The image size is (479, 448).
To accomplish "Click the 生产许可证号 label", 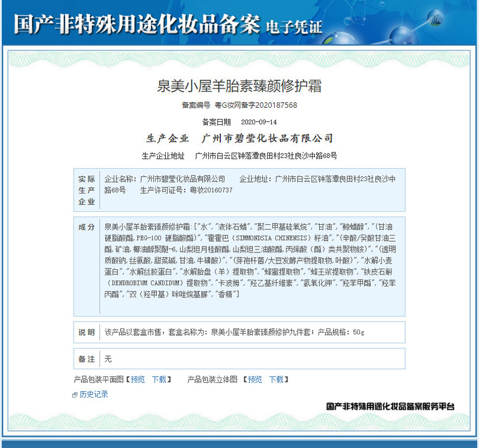I will click(x=163, y=190).
